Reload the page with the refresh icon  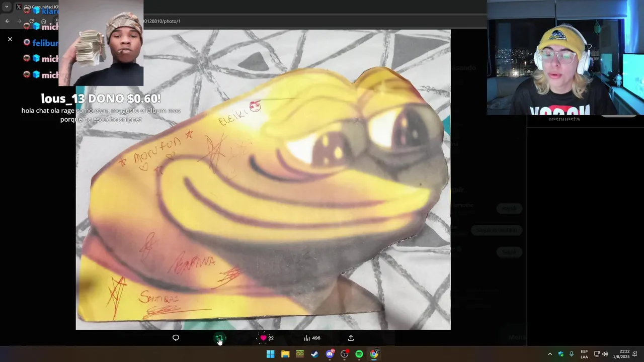tap(31, 21)
